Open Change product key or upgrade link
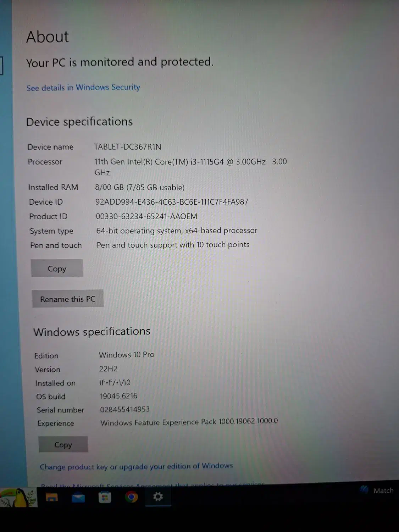Screen dimensions: 399x532 click(136, 466)
